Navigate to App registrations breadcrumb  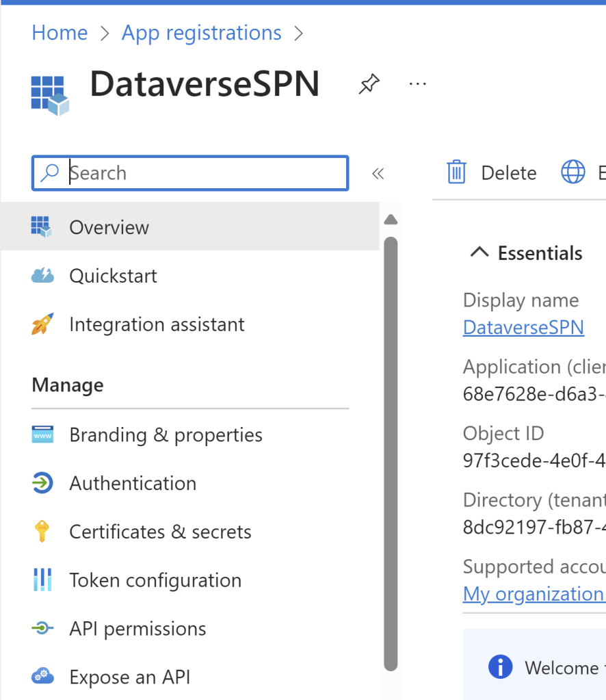pos(201,33)
